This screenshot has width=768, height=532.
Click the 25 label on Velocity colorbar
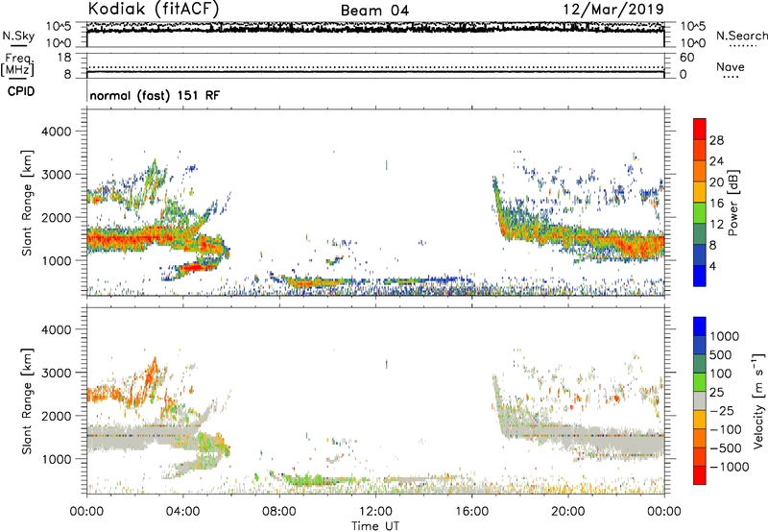pos(717,393)
